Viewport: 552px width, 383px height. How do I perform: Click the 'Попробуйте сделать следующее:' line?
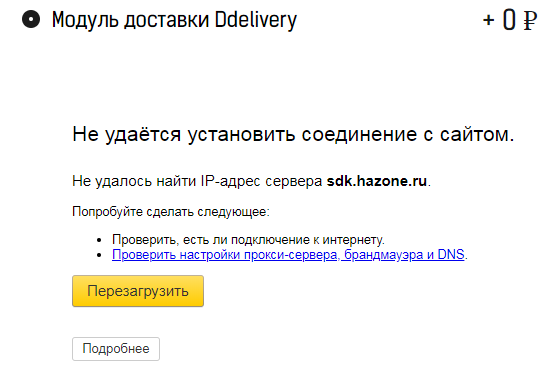pyautogui.click(x=171, y=212)
